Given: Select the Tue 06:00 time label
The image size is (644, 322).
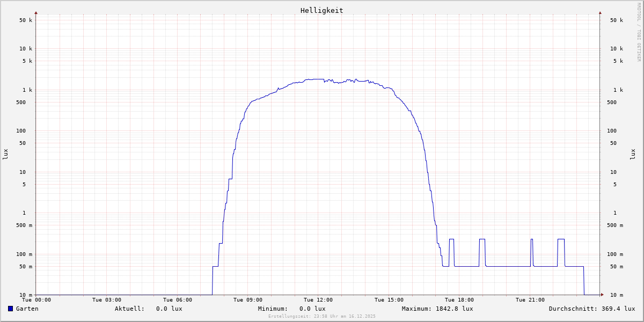Looking at the screenshot, I should coord(177,300).
